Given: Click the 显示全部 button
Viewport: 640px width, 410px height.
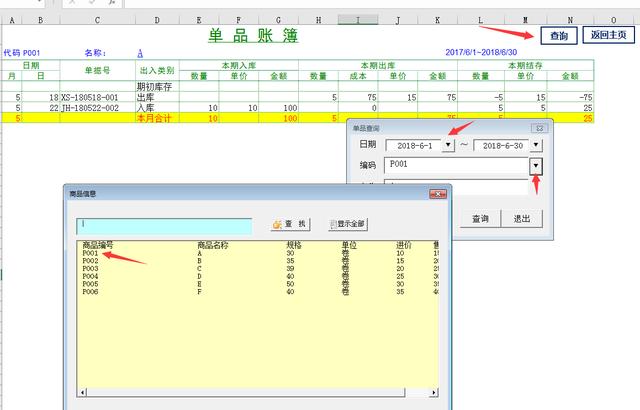Looking at the screenshot, I should [348, 224].
